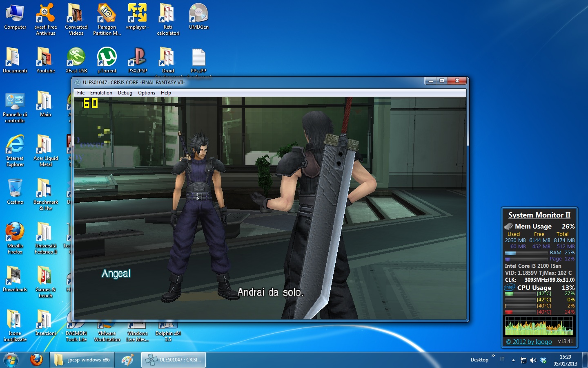Click the Windows Start button
Screen dimensions: 588x368
[11, 360]
